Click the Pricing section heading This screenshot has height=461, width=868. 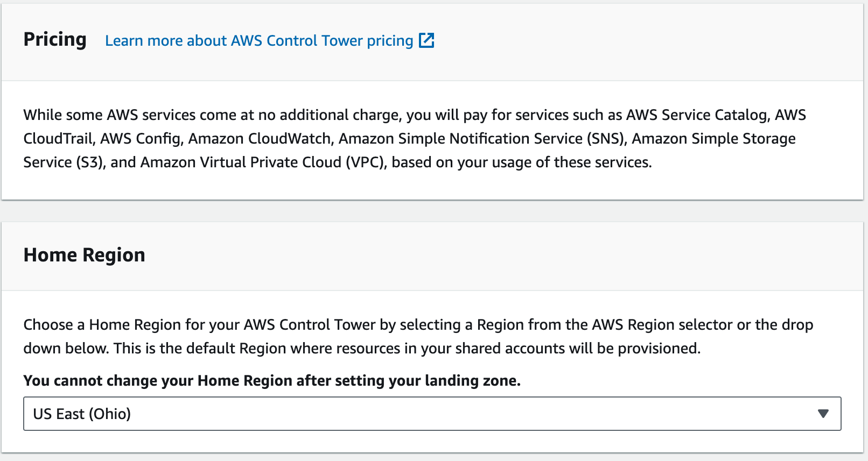pos(55,40)
